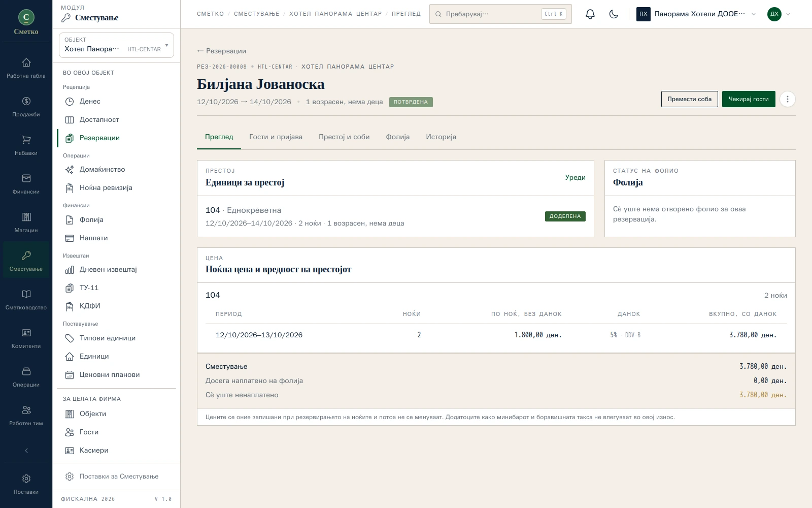Open the Магацин warehouse icon

click(x=26, y=223)
